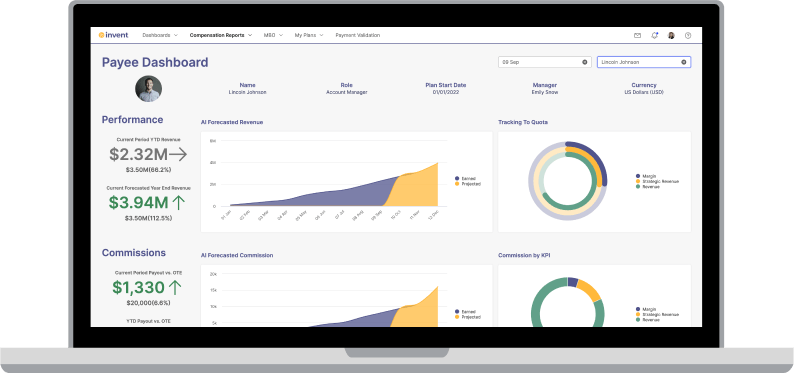Select the Lincoln Johnson payee dropdown
This screenshot has height=374, width=794.
click(x=644, y=62)
